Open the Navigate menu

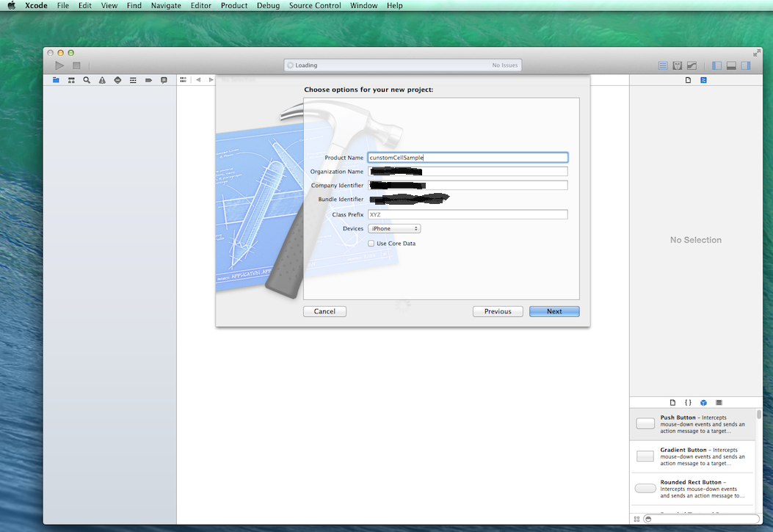click(x=166, y=5)
